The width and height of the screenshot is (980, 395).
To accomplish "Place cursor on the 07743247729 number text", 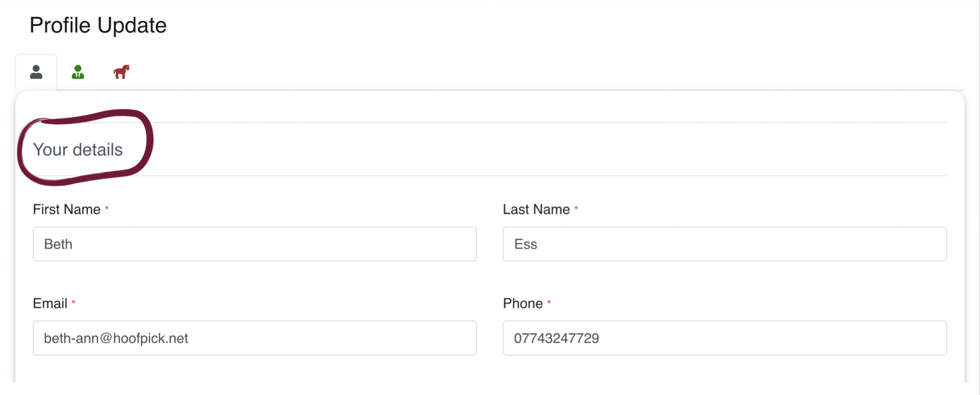I will click(x=557, y=338).
